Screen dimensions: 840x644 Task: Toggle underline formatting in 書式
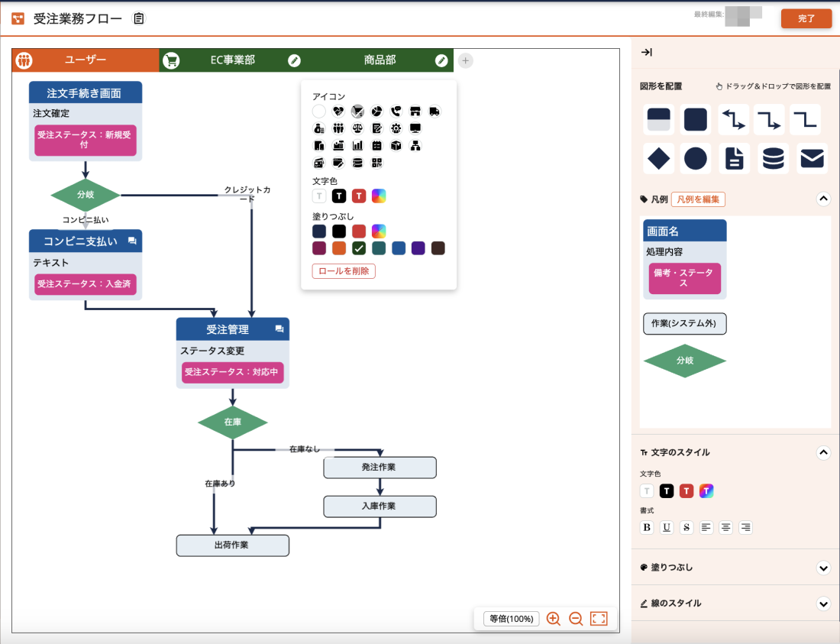tap(666, 527)
